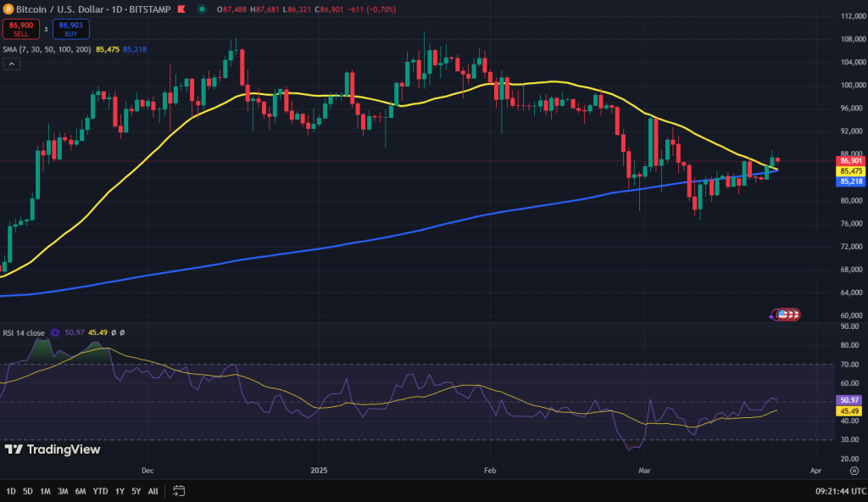Screen dimensions: 868x502
Task: Click yellow 85,475 value in SMA legend
Action: point(108,49)
